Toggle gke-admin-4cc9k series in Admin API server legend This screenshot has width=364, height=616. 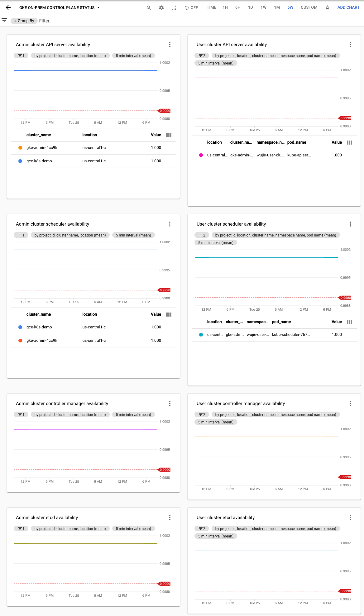click(20, 148)
